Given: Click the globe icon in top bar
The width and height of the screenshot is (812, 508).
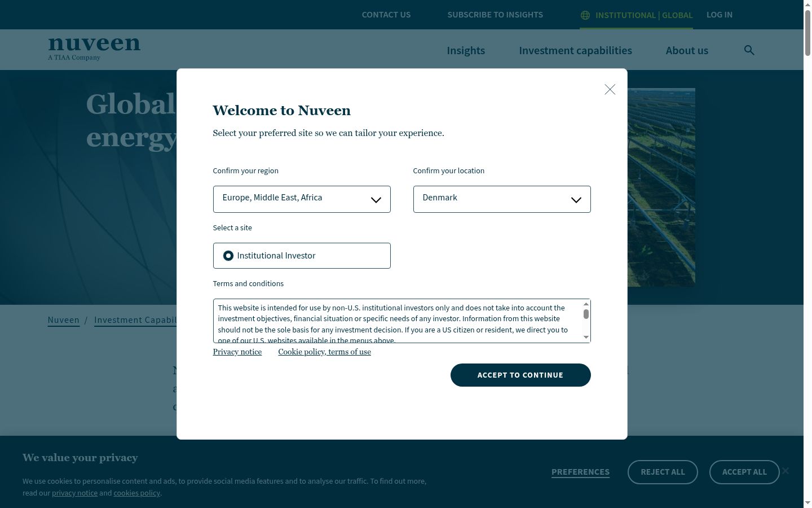Looking at the screenshot, I should click(x=585, y=15).
